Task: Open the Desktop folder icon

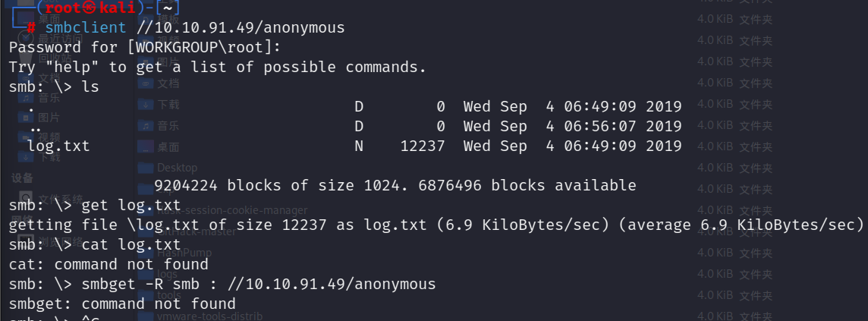Action: coord(146,168)
